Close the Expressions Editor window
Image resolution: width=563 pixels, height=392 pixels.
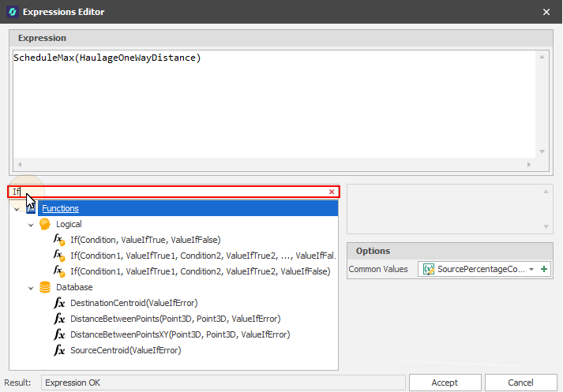[546, 12]
